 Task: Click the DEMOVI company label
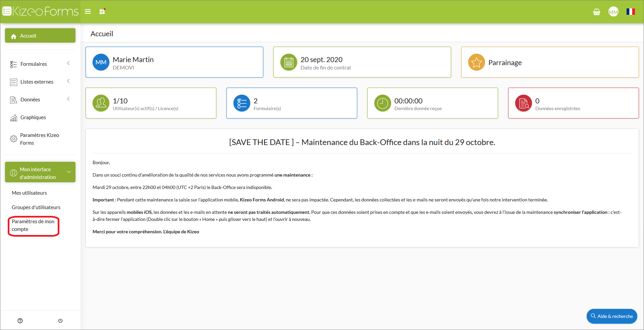[x=123, y=68]
